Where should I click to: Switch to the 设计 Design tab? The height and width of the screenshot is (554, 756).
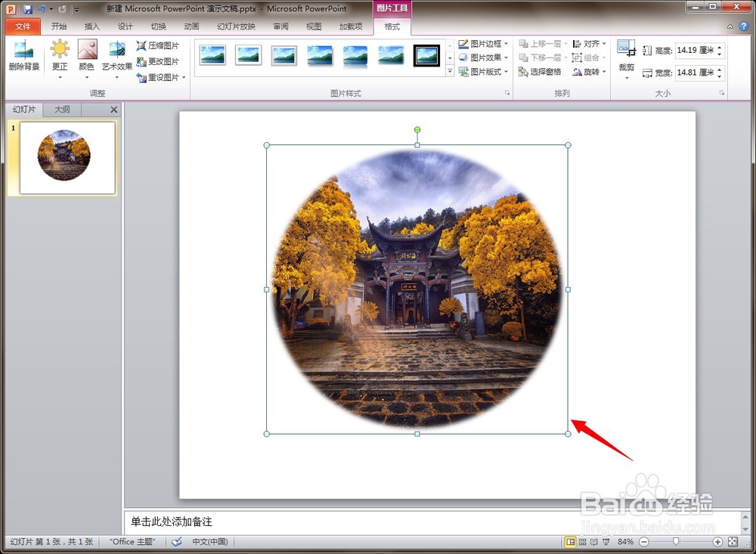point(125,26)
